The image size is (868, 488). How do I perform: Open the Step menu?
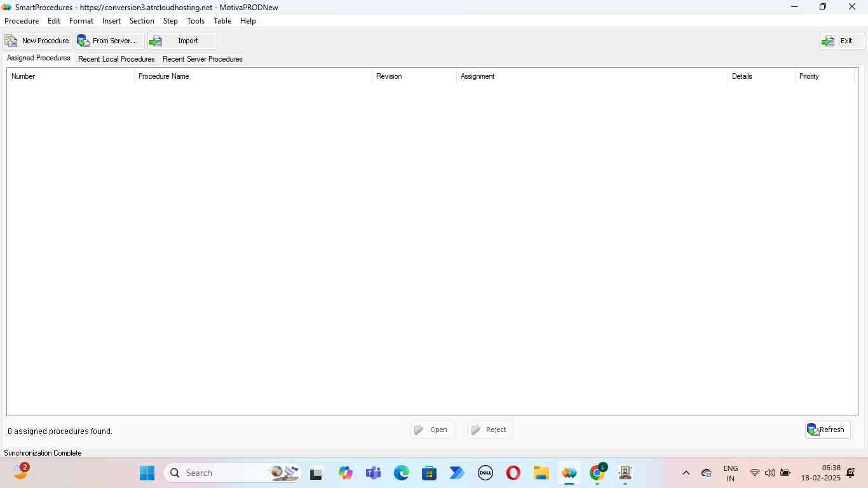point(170,21)
